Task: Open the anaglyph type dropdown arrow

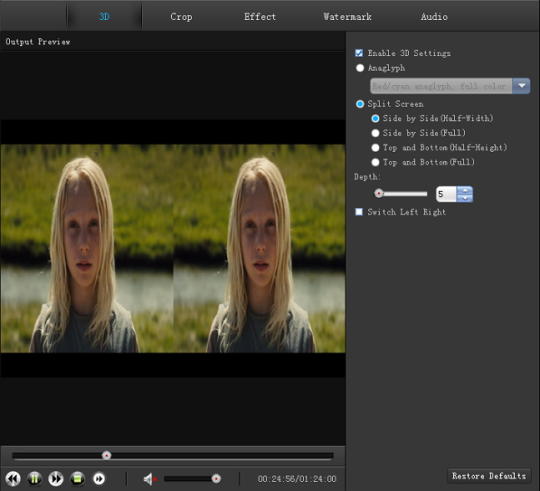Action: click(521, 86)
